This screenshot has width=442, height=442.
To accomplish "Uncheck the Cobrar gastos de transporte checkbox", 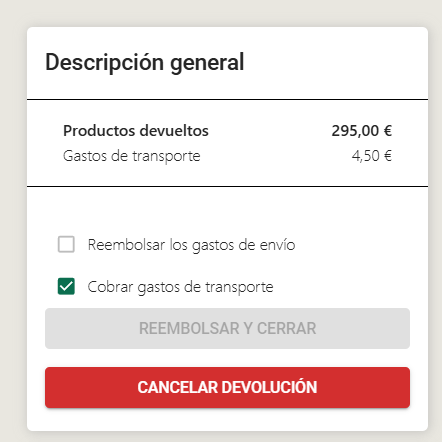I will pos(66,286).
